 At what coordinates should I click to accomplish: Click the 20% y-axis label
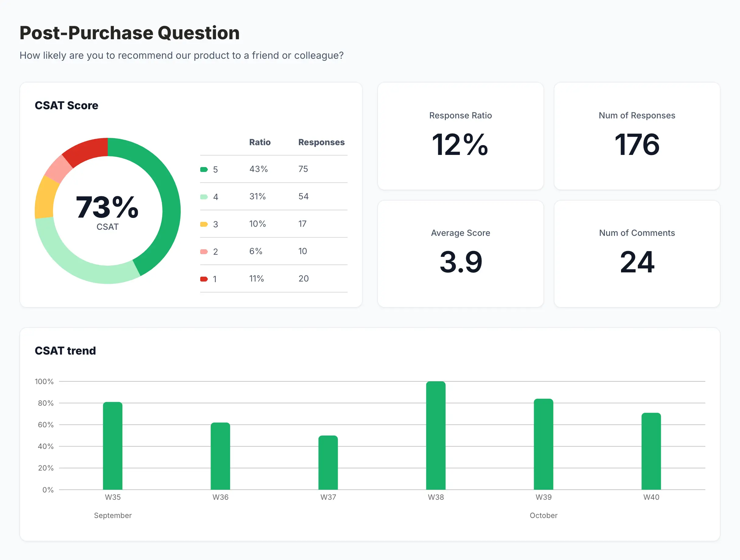[46, 468]
